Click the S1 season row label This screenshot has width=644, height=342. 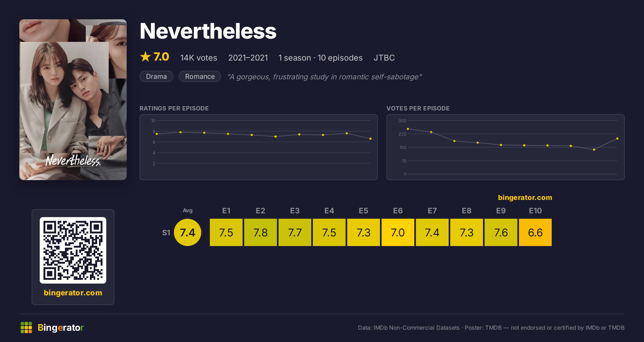[166, 233]
